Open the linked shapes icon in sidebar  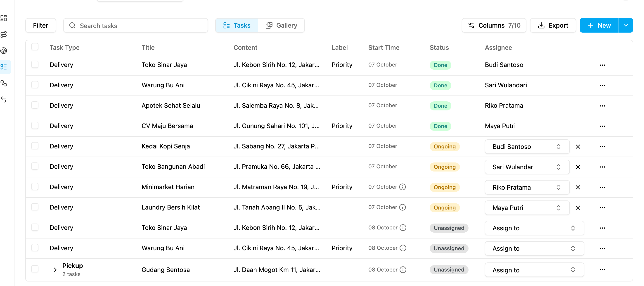(x=4, y=83)
